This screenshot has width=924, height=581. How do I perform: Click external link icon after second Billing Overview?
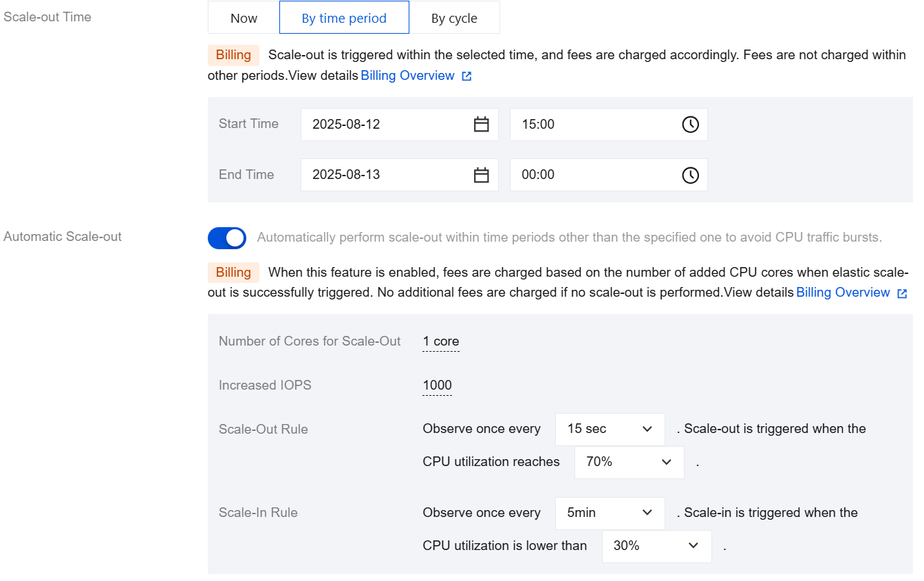(902, 293)
